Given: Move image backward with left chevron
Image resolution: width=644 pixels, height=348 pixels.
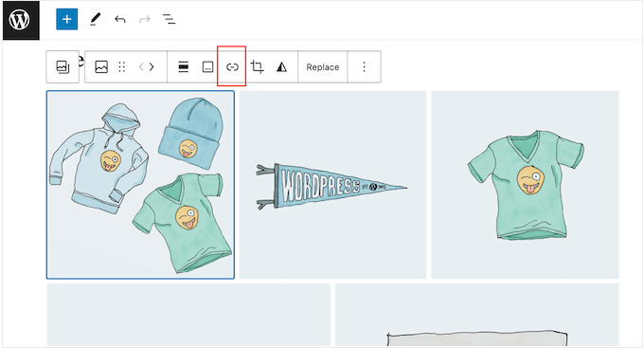Looking at the screenshot, I should click(141, 67).
